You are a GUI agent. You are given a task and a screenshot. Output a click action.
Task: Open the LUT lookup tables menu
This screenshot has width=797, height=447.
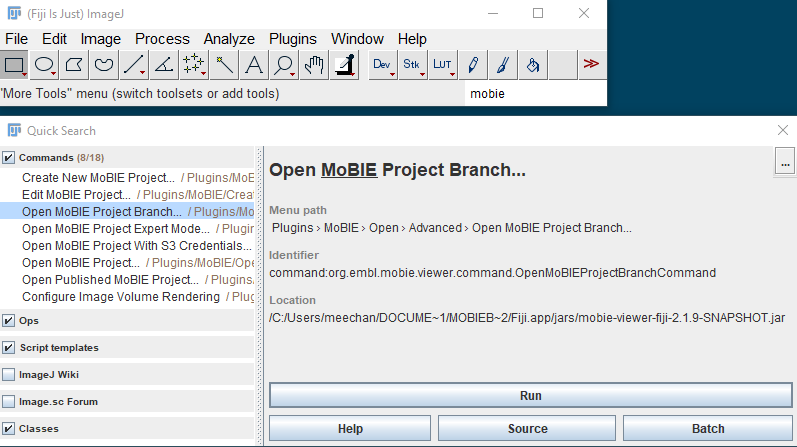443,65
